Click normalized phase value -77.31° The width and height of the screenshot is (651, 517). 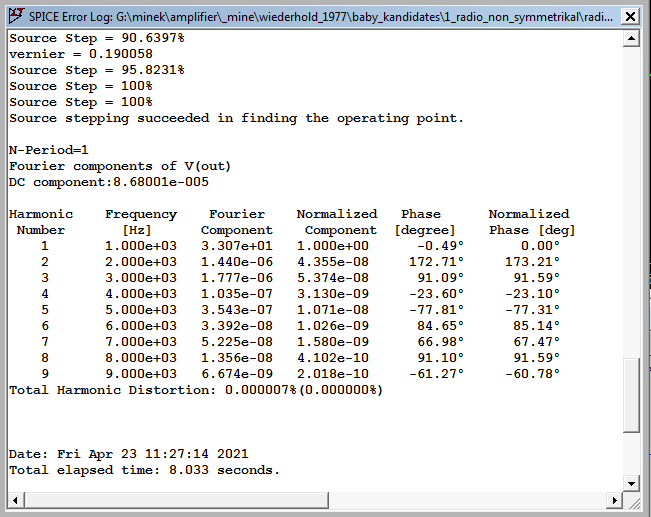coord(532,310)
